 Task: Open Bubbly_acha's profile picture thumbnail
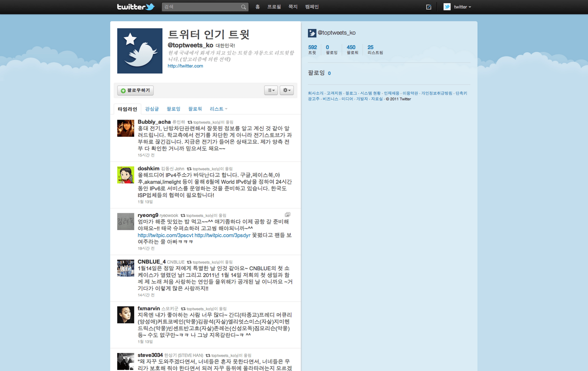pos(126,128)
